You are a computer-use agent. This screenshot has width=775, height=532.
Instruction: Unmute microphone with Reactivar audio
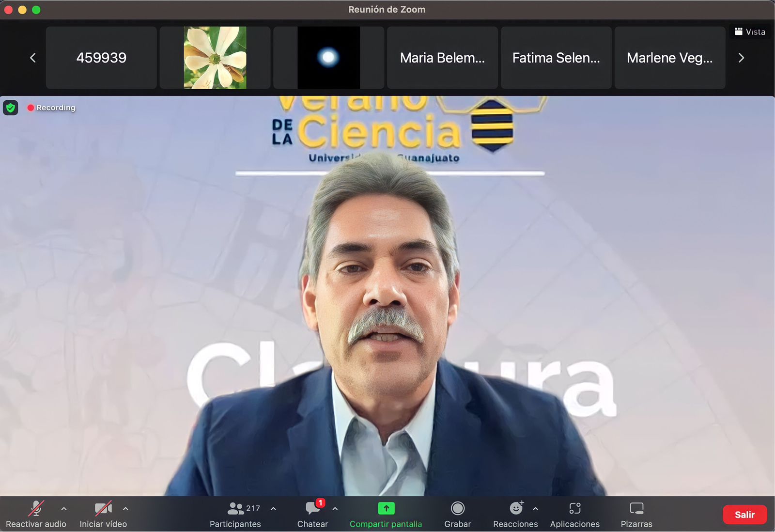36,509
